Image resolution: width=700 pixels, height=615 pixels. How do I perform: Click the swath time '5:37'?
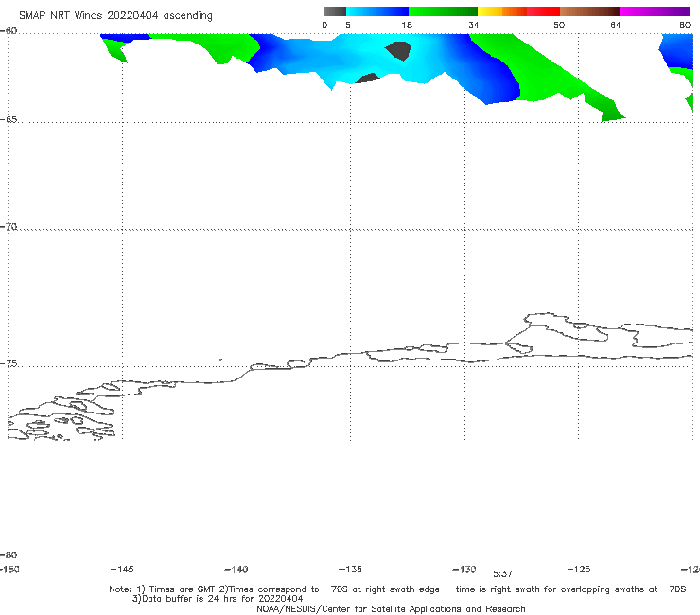point(502,574)
